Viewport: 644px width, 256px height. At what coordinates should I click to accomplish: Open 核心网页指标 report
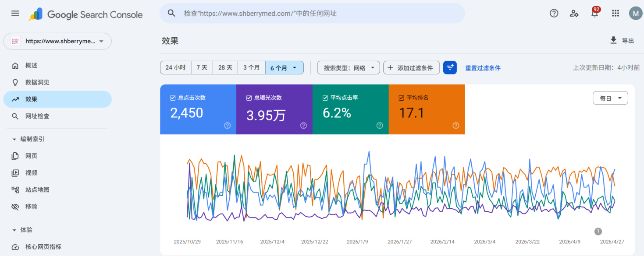click(57, 247)
